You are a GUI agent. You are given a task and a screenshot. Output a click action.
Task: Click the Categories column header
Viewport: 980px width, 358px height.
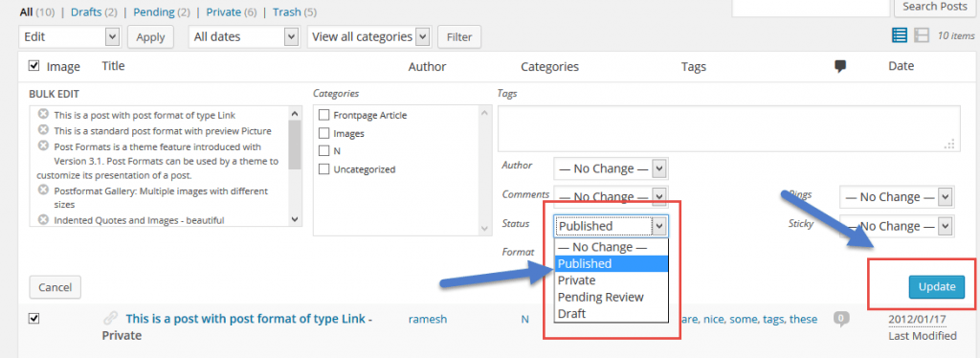click(549, 66)
